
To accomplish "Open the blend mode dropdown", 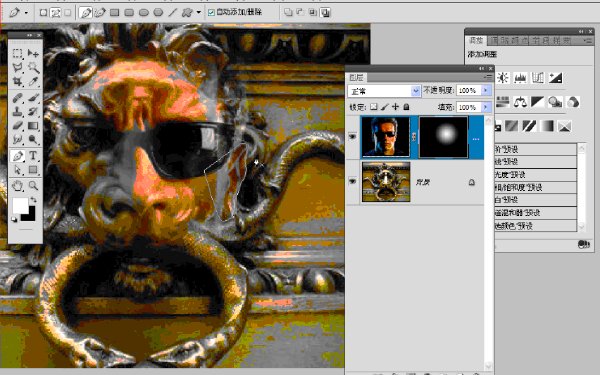I will click(415, 91).
